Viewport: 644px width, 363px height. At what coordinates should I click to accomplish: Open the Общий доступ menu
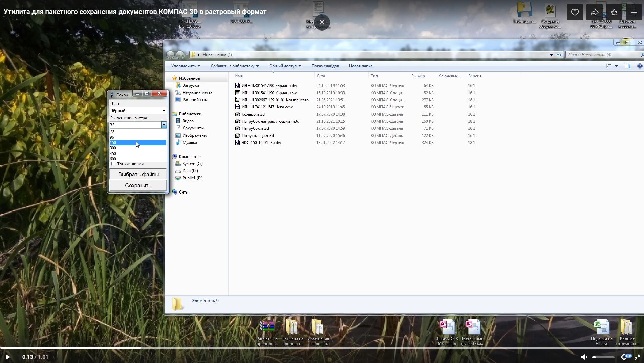[x=285, y=66]
